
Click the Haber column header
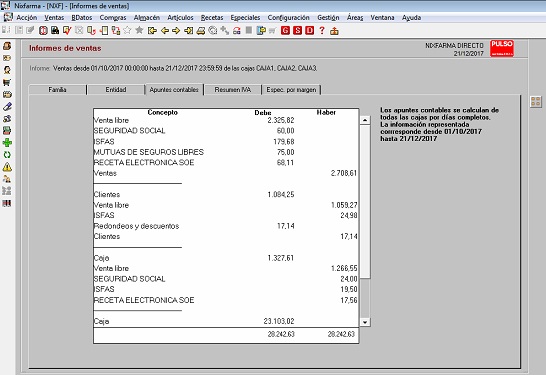[326, 112]
